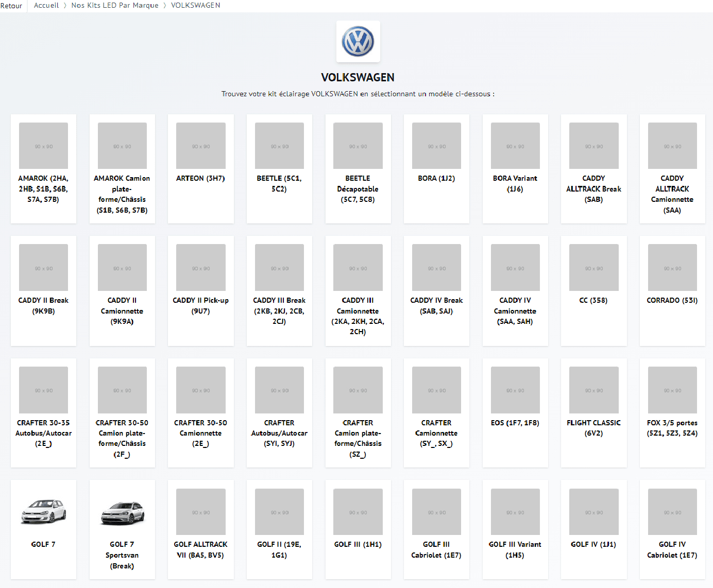Choose the ARTEON (3H7) model
Image resolution: width=713 pixels, height=588 pixels.
[x=201, y=169]
